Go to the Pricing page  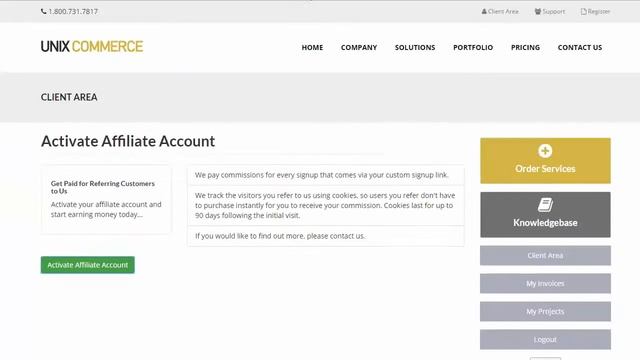pos(525,47)
